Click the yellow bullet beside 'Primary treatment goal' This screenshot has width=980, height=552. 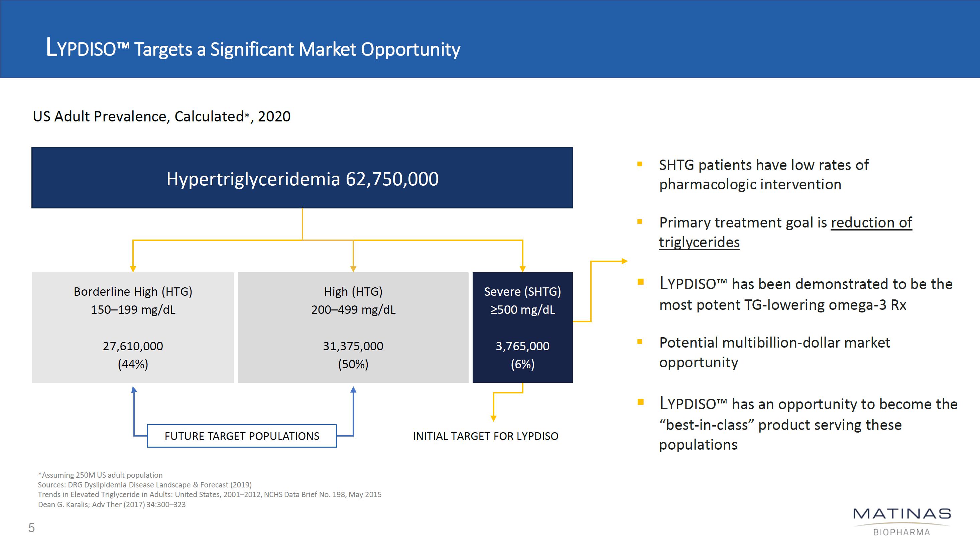pyautogui.click(x=640, y=221)
